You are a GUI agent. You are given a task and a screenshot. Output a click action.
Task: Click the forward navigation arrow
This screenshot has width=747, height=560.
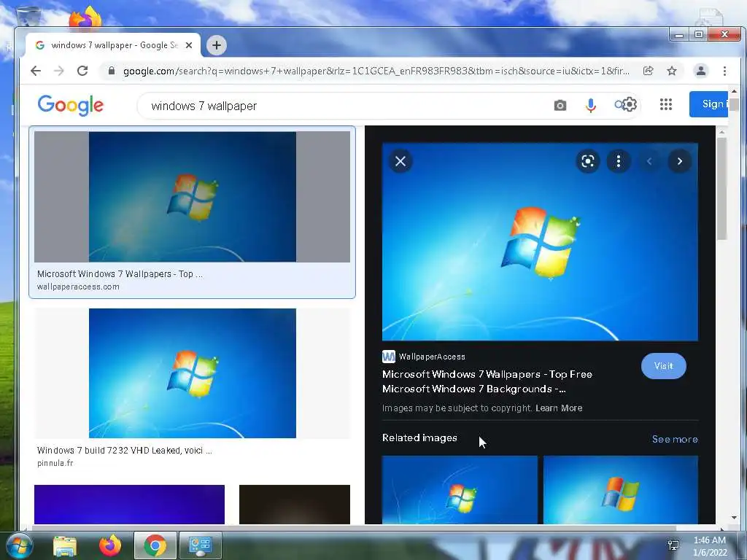coord(59,71)
